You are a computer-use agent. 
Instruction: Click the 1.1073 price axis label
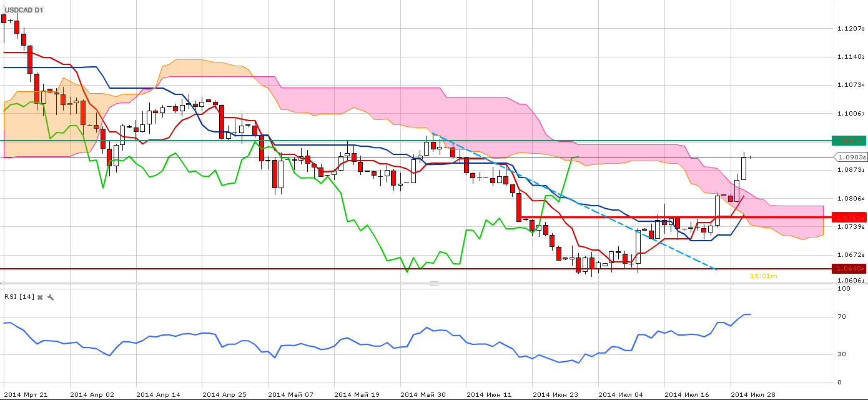click(850, 84)
